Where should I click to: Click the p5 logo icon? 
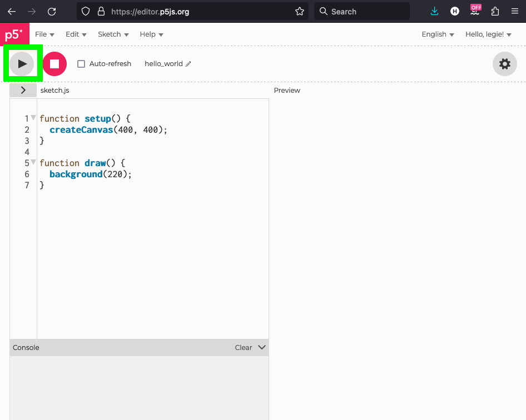[13, 34]
